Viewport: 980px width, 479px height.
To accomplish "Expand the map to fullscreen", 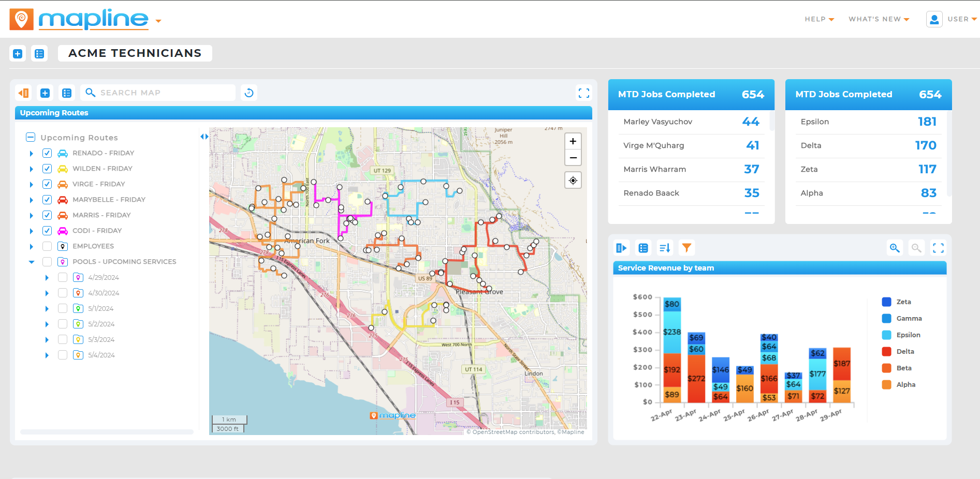I will 584,93.
